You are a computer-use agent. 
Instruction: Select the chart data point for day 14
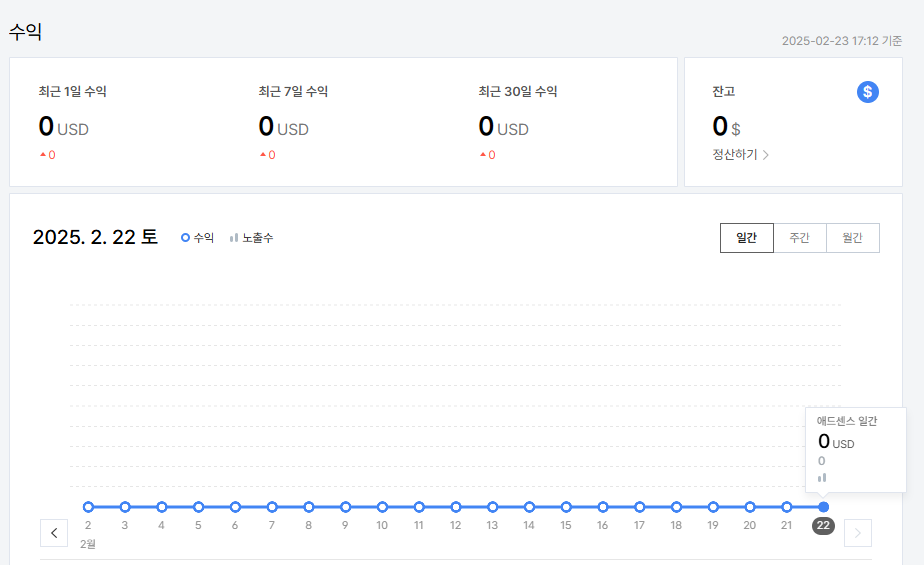point(529,507)
